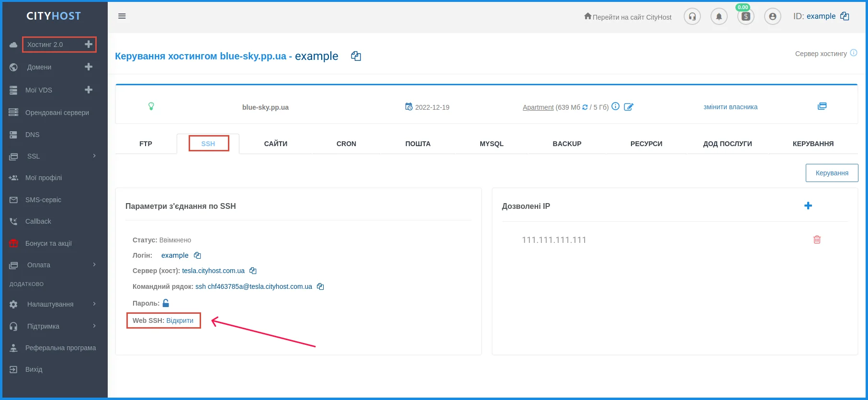The image size is (868, 400).
Task: Copy hosting title with clipboard icon
Action: coord(356,56)
